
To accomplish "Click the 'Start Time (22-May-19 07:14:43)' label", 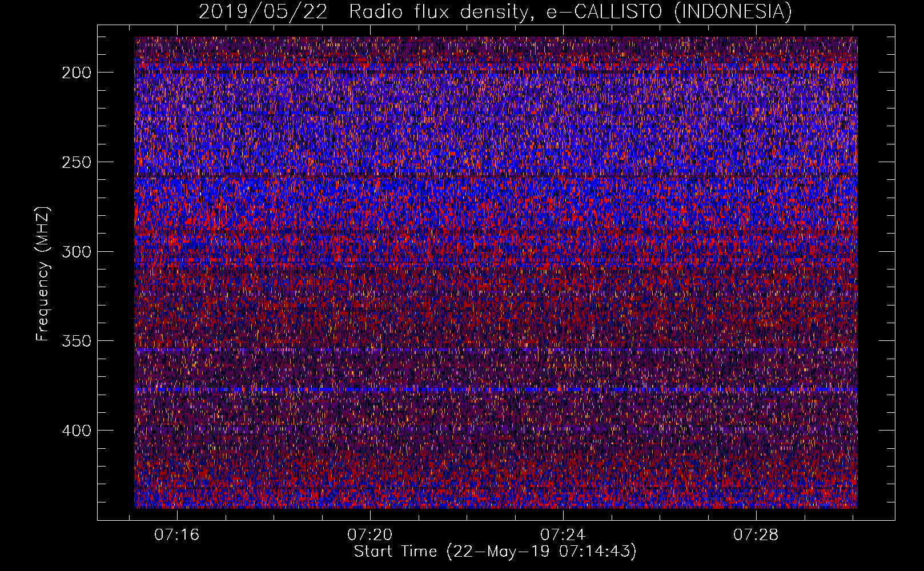I will pyautogui.click(x=495, y=552).
